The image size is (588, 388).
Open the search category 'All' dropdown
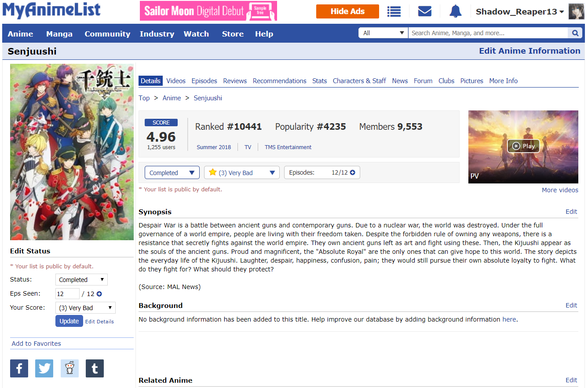point(383,33)
